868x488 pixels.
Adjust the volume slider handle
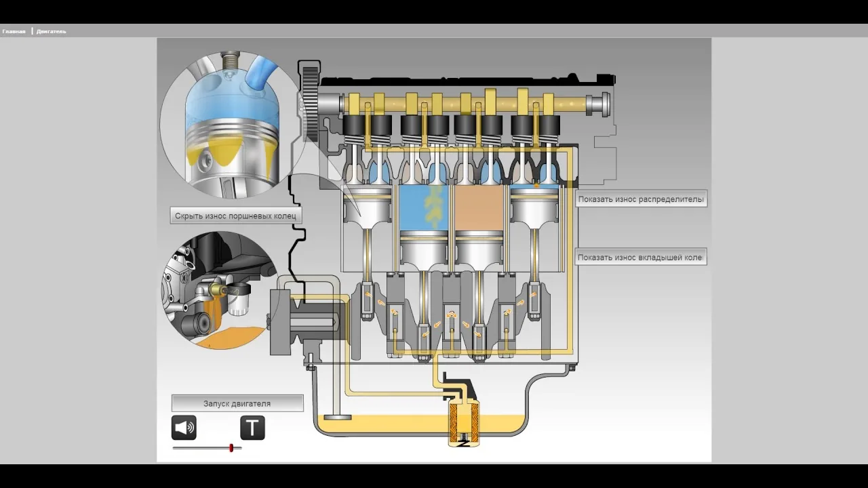[x=231, y=448]
